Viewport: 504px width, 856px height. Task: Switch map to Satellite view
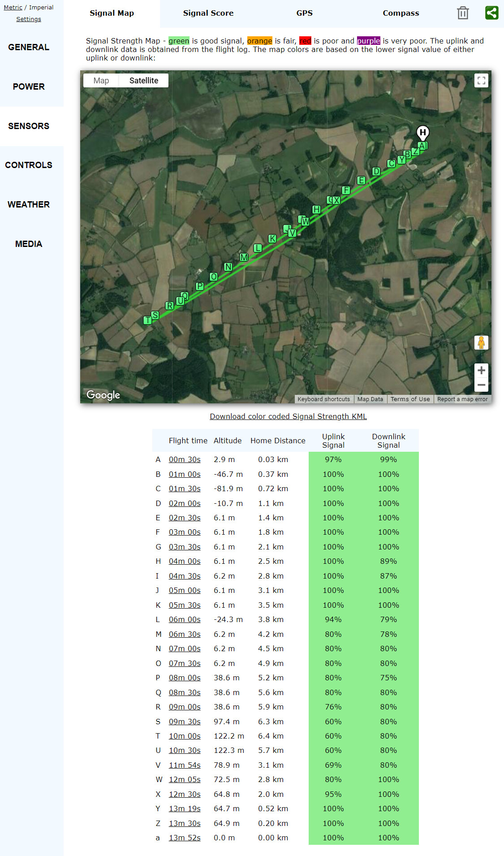coord(144,81)
